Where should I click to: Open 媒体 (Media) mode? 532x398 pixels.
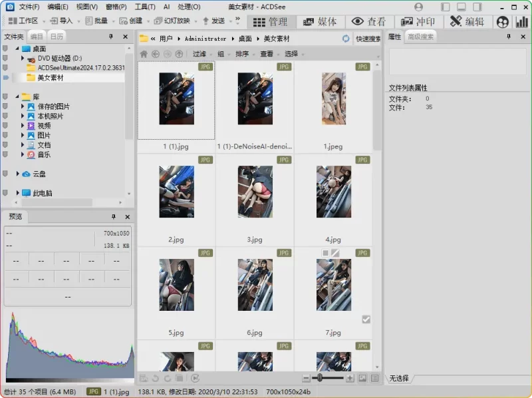(323, 21)
